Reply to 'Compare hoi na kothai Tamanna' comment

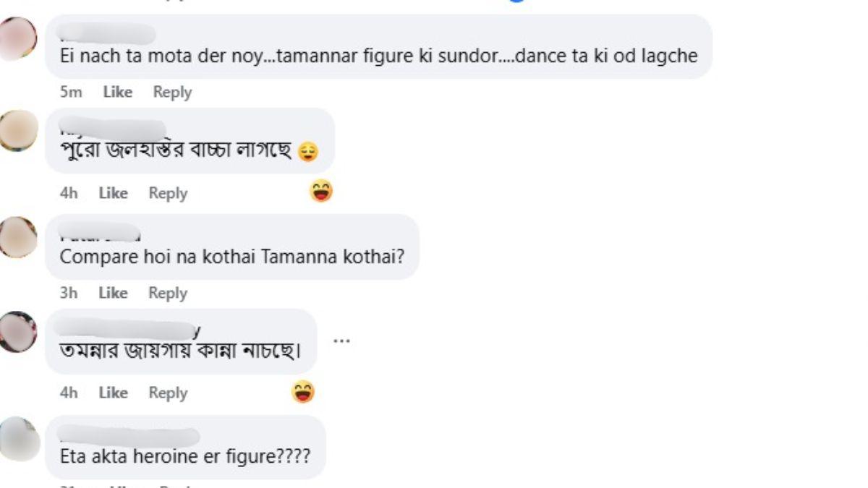coord(168,293)
